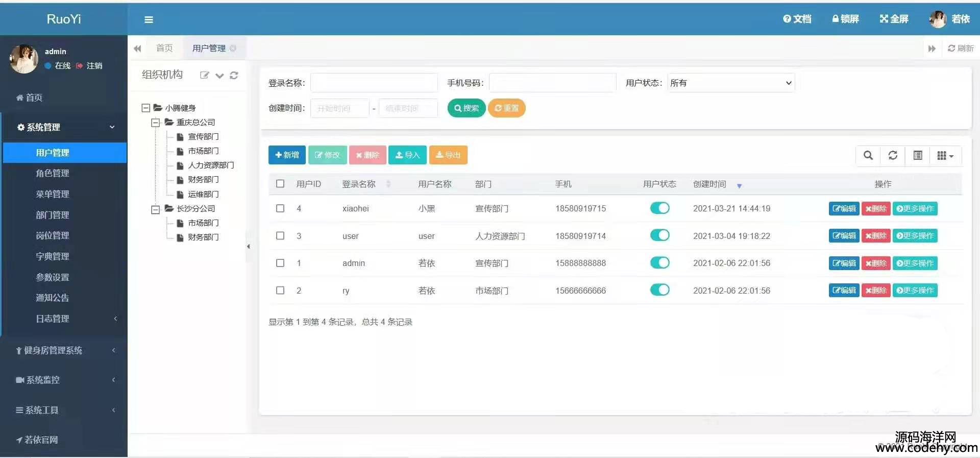Click 删除 for admin row

(876, 263)
